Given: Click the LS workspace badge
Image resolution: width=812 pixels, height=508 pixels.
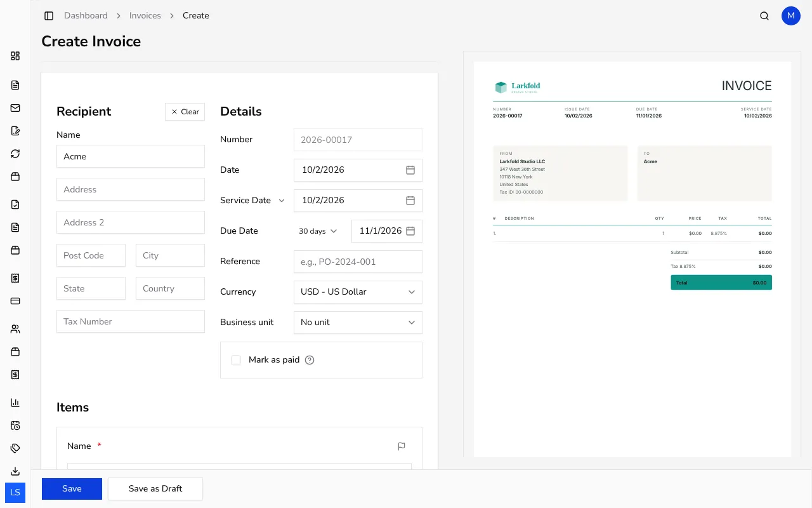Looking at the screenshot, I should pyautogui.click(x=15, y=493).
